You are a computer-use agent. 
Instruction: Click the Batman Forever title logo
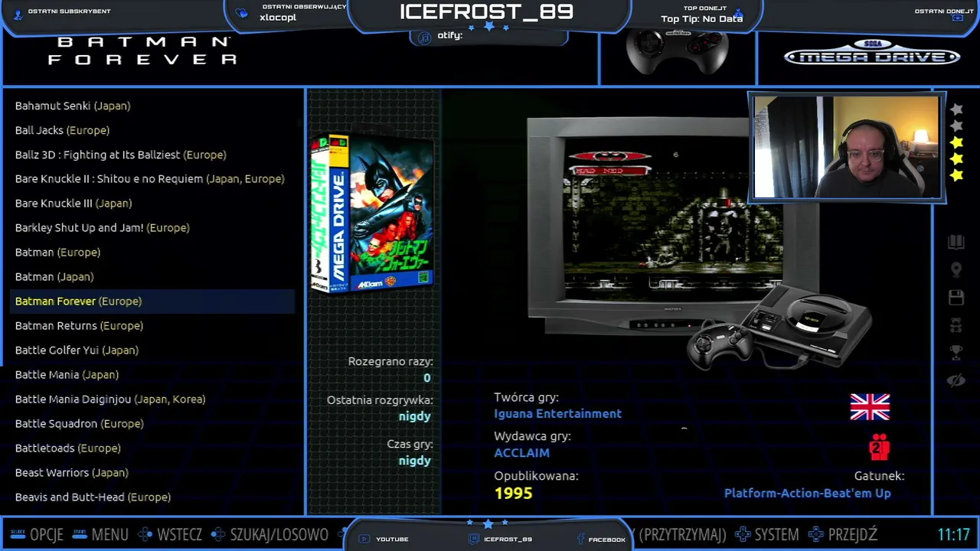point(142,51)
